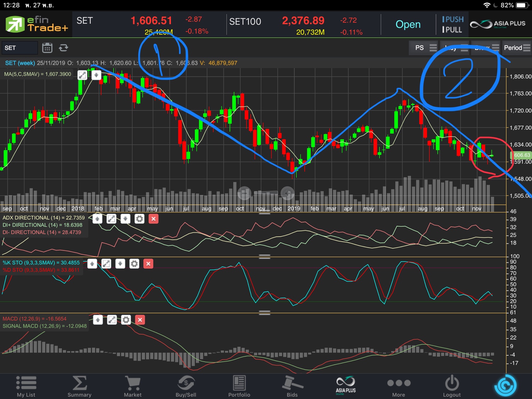Tap the chart reload arrows icon
This screenshot has width=532, height=399.
pyautogui.click(x=63, y=48)
